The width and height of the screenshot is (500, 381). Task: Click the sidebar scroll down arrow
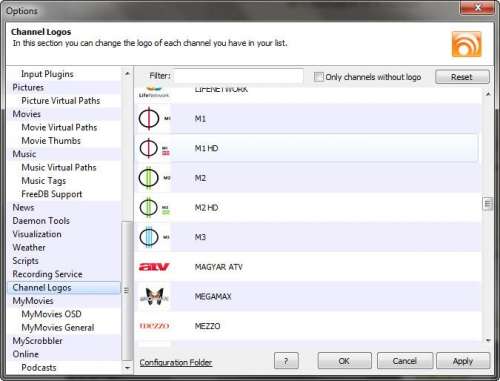coord(127,368)
